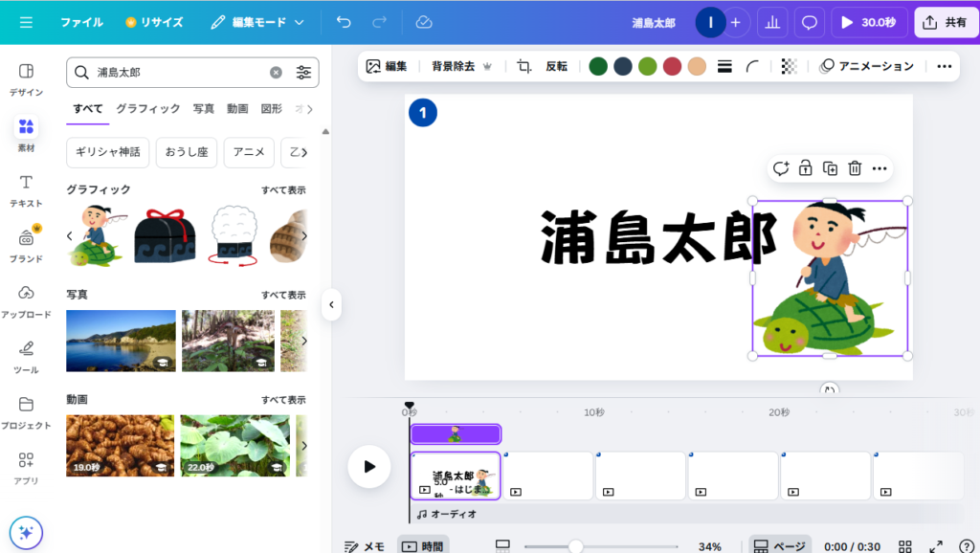
Task: Lock the selected element
Action: [x=805, y=168]
